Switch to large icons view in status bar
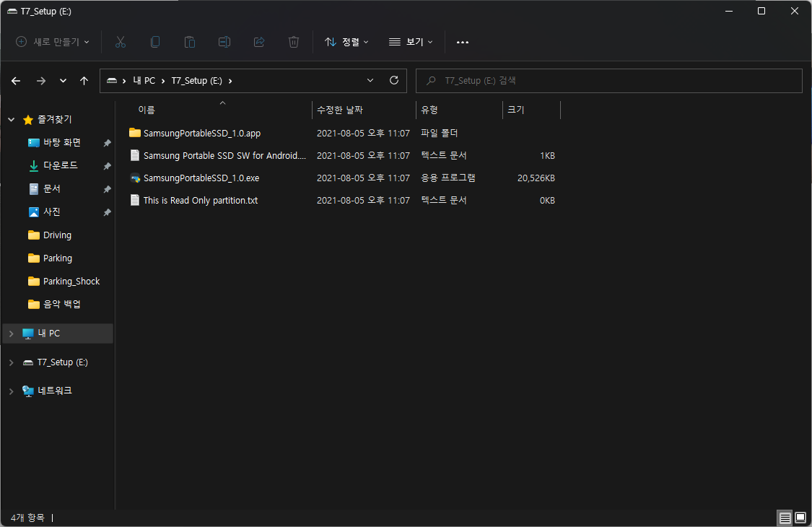The width and height of the screenshot is (812, 527). click(800, 518)
